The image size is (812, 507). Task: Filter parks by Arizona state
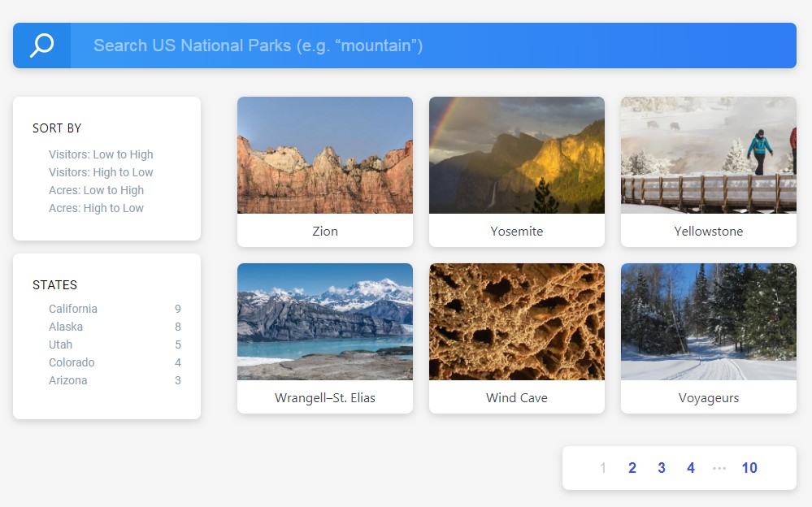pyautogui.click(x=67, y=380)
